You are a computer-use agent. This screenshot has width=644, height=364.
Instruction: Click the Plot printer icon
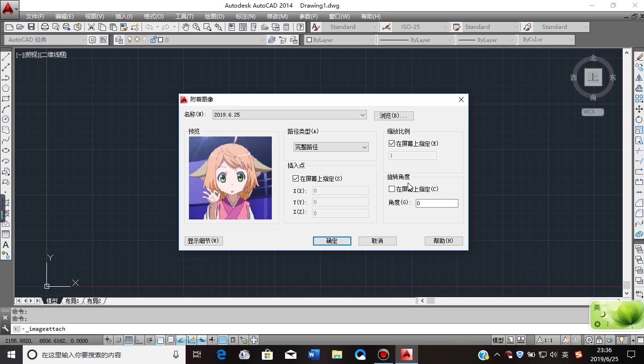[x=45, y=27]
